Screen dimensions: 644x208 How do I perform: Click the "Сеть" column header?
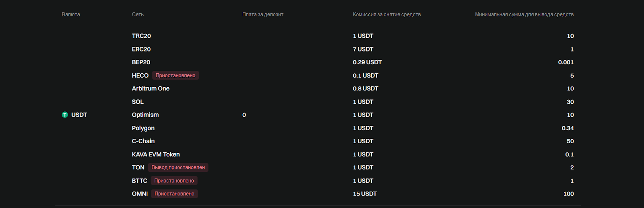point(138,14)
